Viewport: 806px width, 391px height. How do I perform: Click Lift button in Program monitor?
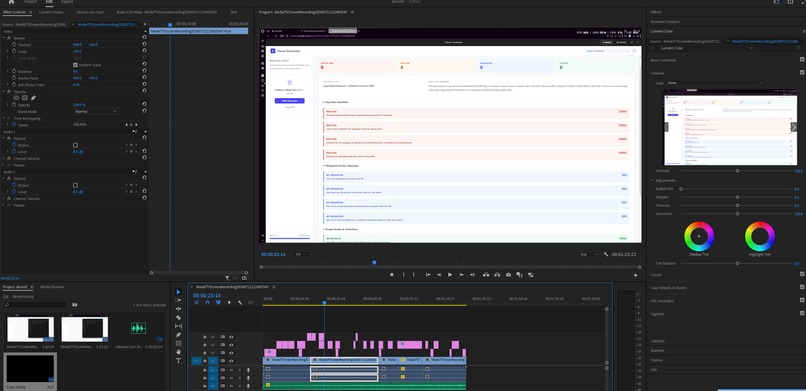click(x=486, y=275)
